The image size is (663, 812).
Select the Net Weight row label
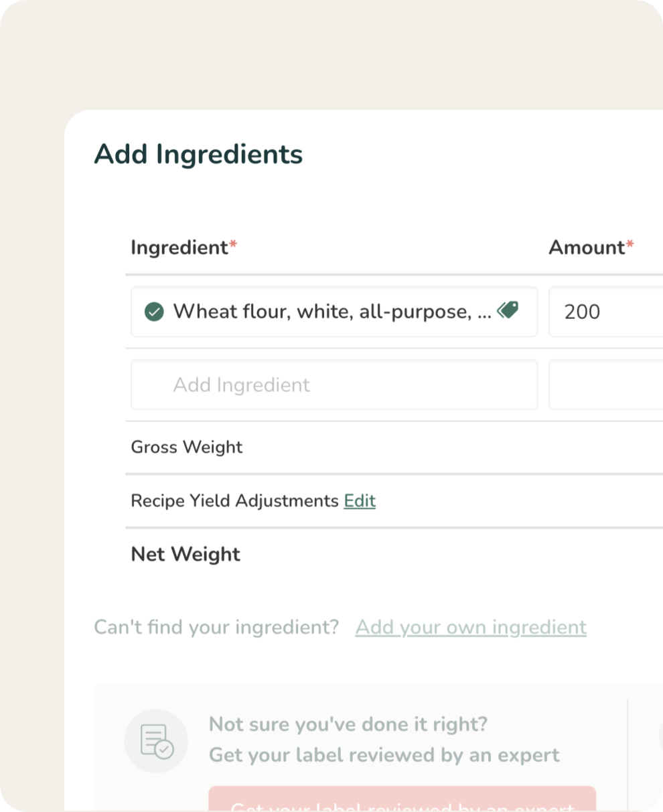[x=186, y=554]
